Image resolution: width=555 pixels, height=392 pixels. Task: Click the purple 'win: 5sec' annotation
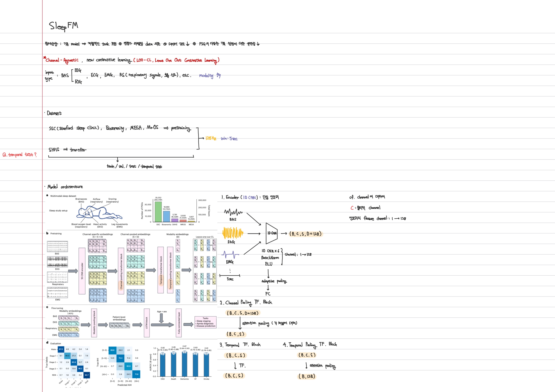[x=229, y=139]
